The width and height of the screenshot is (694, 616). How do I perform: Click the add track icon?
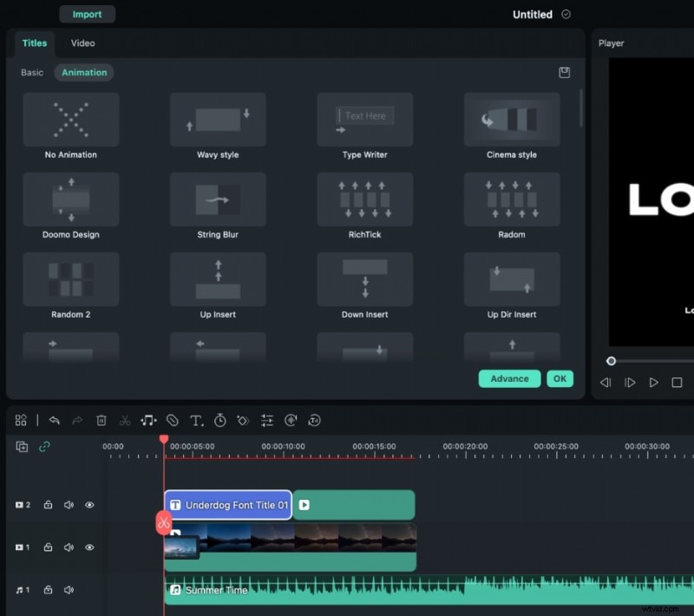tap(22, 447)
